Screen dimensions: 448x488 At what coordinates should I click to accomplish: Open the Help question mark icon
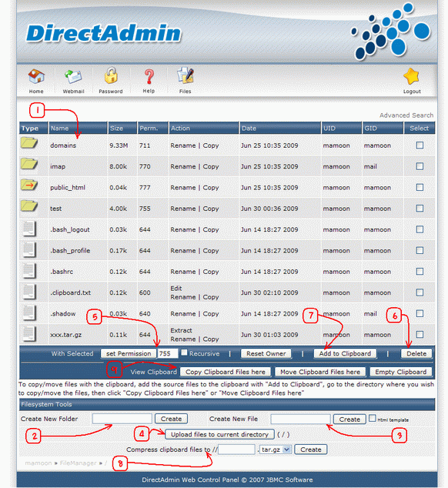tap(149, 76)
